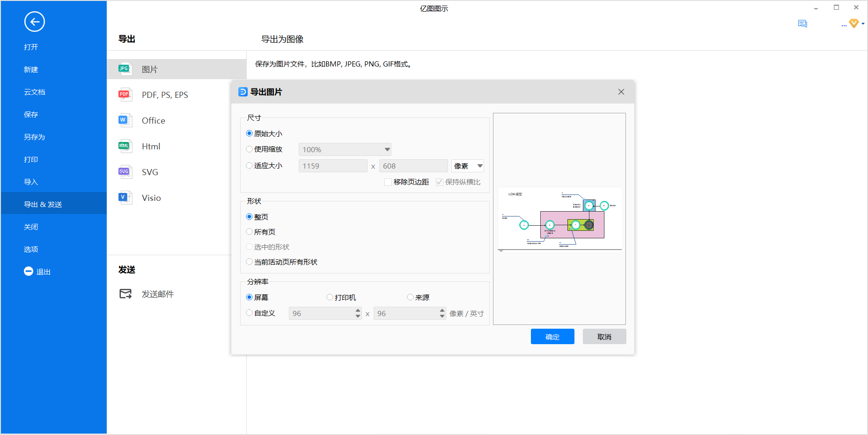Screen dimensions: 868x435
Task: Open the comment feedback icon
Action: pyautogui.click(x=802, y=24)
